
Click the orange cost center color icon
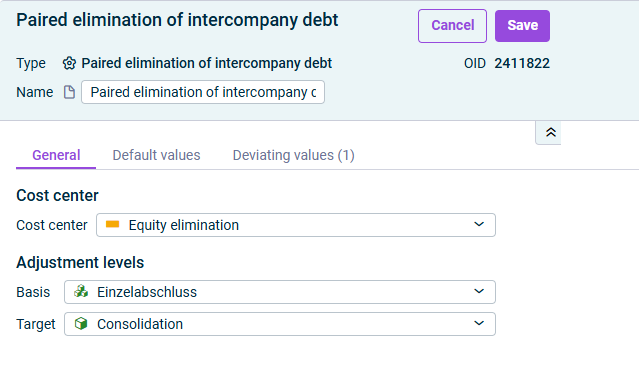point(112,224)
